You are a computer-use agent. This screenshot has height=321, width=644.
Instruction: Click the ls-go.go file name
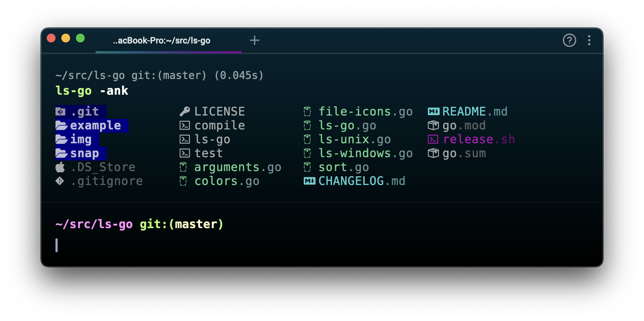(x=347, y=126)
